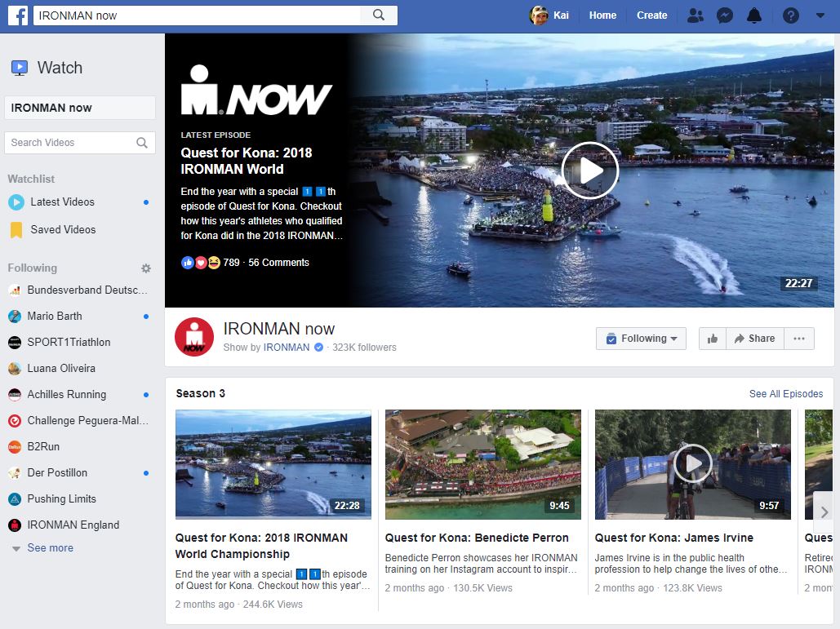This screenshot has width=840, height=629.
Task: Click Der Postillon page icon
Action: pyautogui.click(x=15, y=473)
